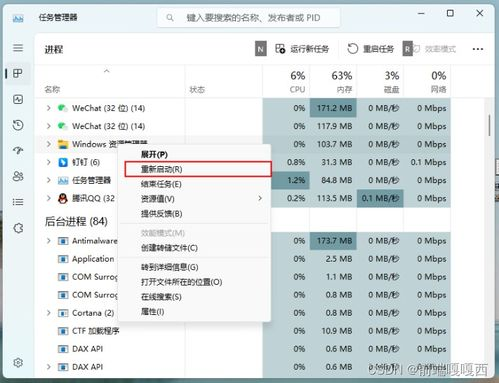Sort by the 内存 column header
Screen dimensions: 499x383
pyautogui.click(x=333, y=82)
